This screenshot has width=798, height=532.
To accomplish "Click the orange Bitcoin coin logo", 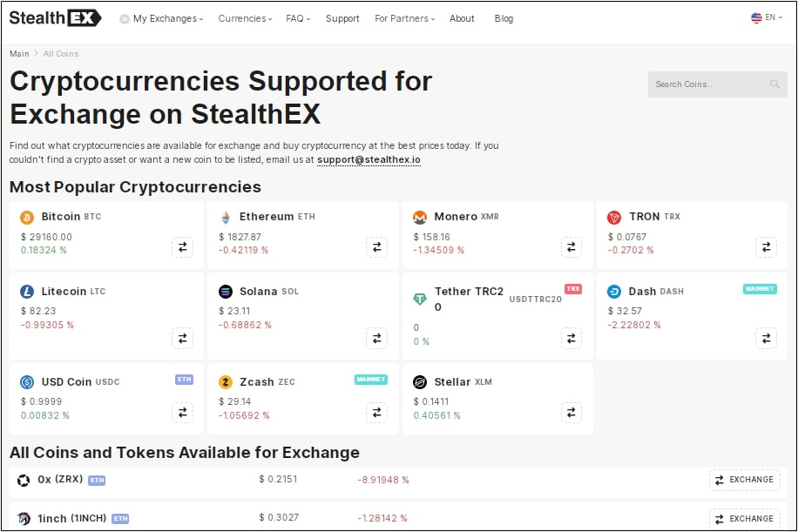I will pyautogui.click(x=27, y=217).
